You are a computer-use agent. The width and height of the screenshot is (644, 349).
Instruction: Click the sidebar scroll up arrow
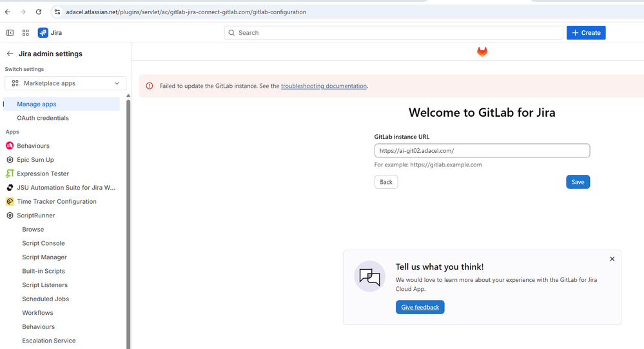click(x=128, y=95)
